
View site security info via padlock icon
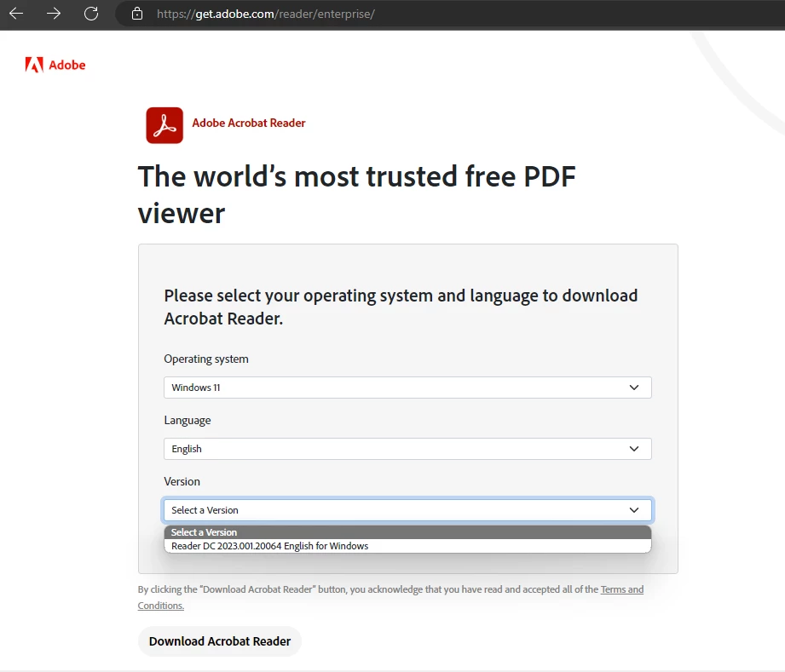(136, 14)
